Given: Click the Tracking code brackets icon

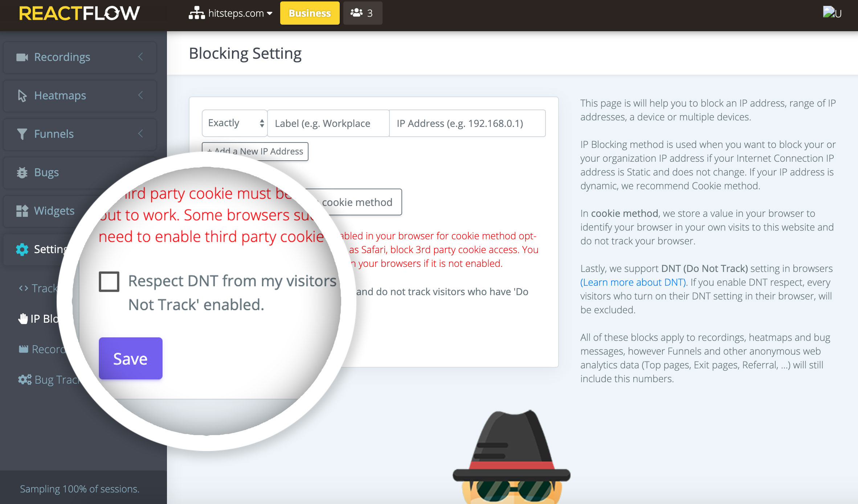Looking at the screenshot, I should coord(23,288).
